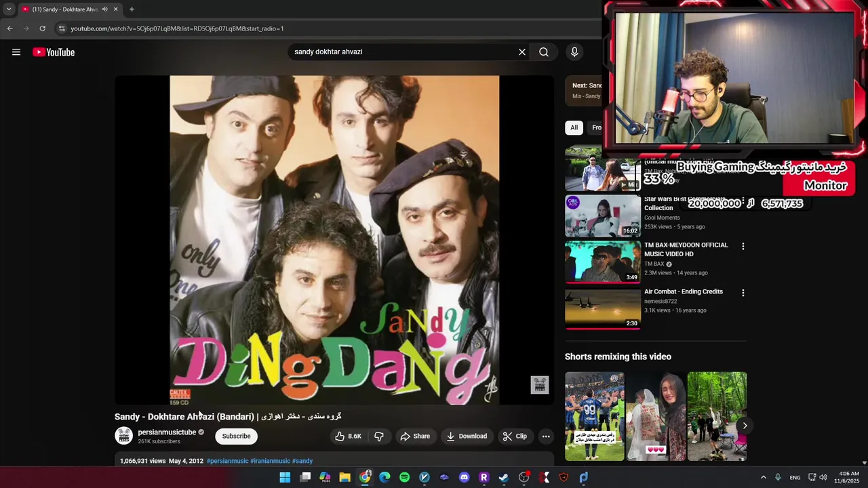Screen dimensions: 868x488
Task: Click the Air Combat - Ending Credits title
Action: pyautogui.click(x=684, y=291)
